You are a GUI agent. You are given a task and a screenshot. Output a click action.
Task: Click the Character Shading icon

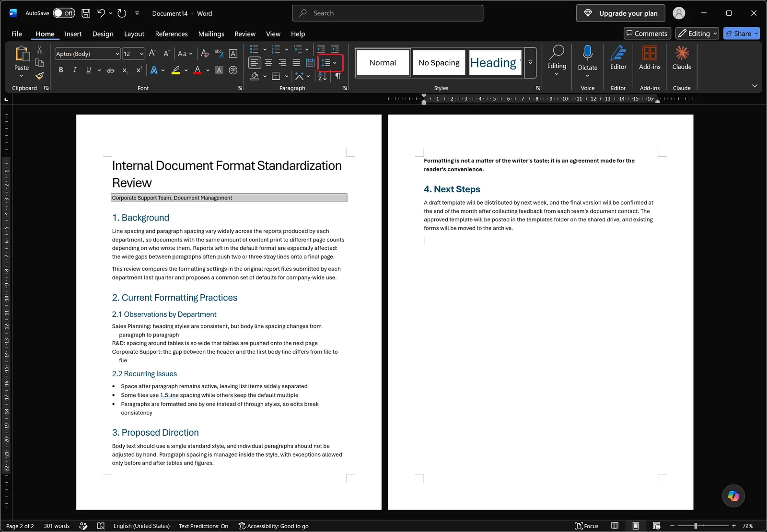[219, 70]
